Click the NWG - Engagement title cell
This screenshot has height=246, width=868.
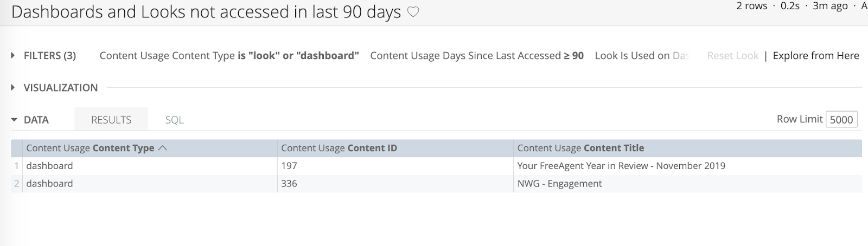[x=559, y=184]
